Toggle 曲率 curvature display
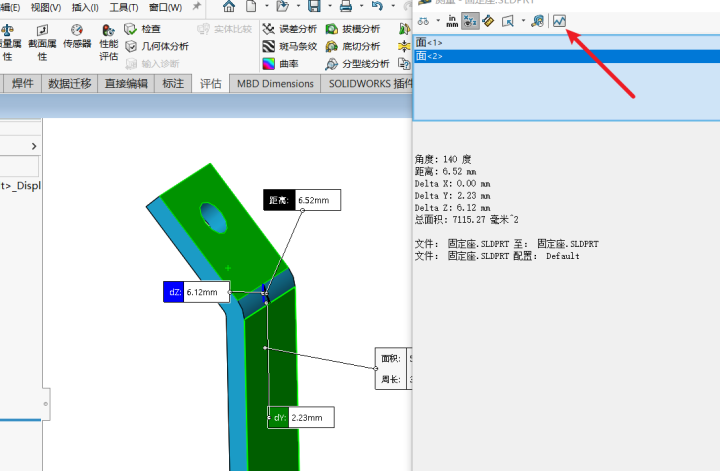 pos(280,64)
